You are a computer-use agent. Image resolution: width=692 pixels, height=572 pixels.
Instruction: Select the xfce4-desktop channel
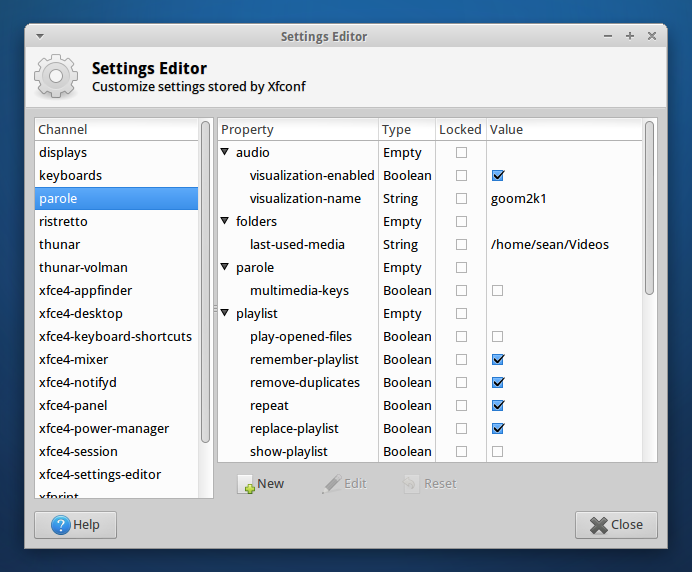click(x=117, y=313)
